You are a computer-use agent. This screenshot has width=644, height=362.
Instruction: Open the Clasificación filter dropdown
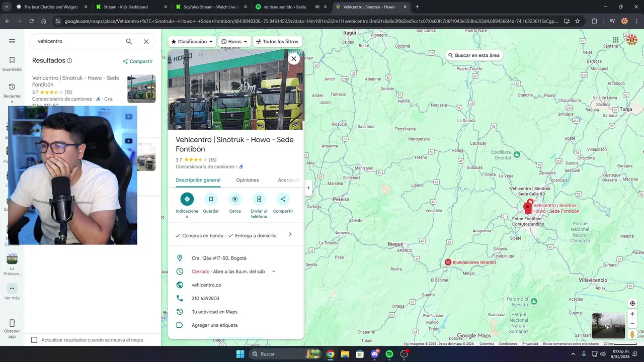[x=192, y=42]
